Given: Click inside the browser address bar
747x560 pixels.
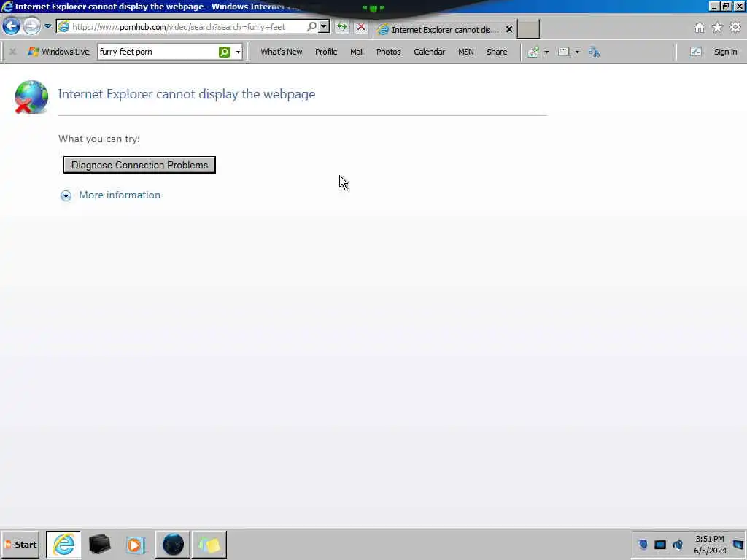Looking at the screenshot, I should [188, 27].
